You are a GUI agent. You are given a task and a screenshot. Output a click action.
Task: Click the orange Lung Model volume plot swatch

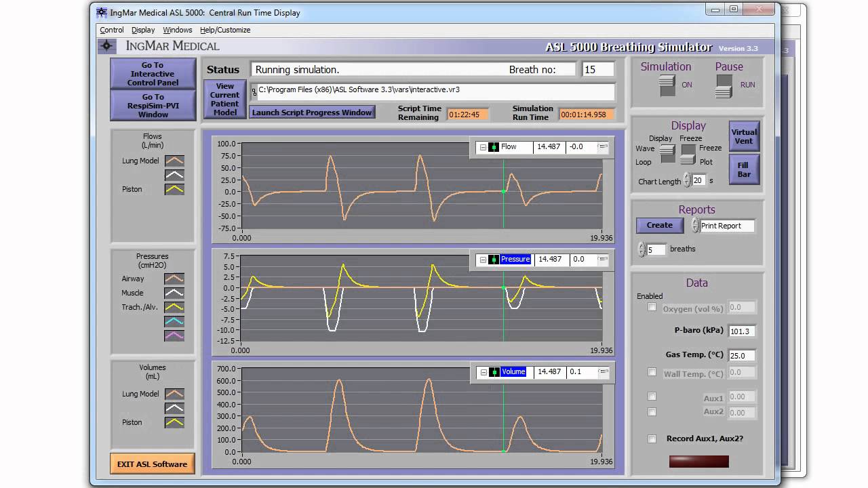click(x=174, y=394)
